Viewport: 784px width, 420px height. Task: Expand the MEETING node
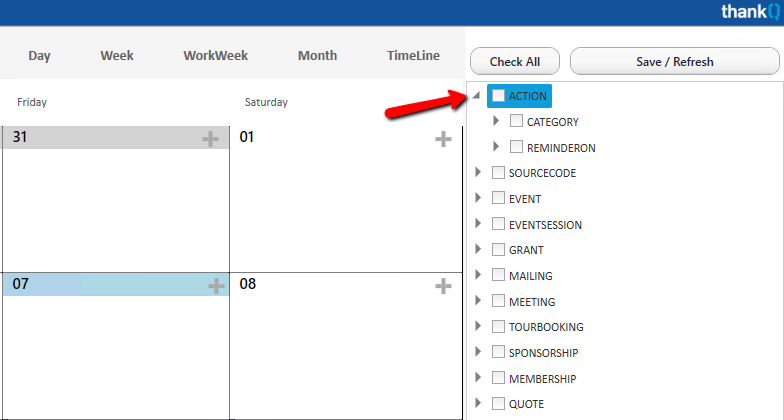pos(478,300)
